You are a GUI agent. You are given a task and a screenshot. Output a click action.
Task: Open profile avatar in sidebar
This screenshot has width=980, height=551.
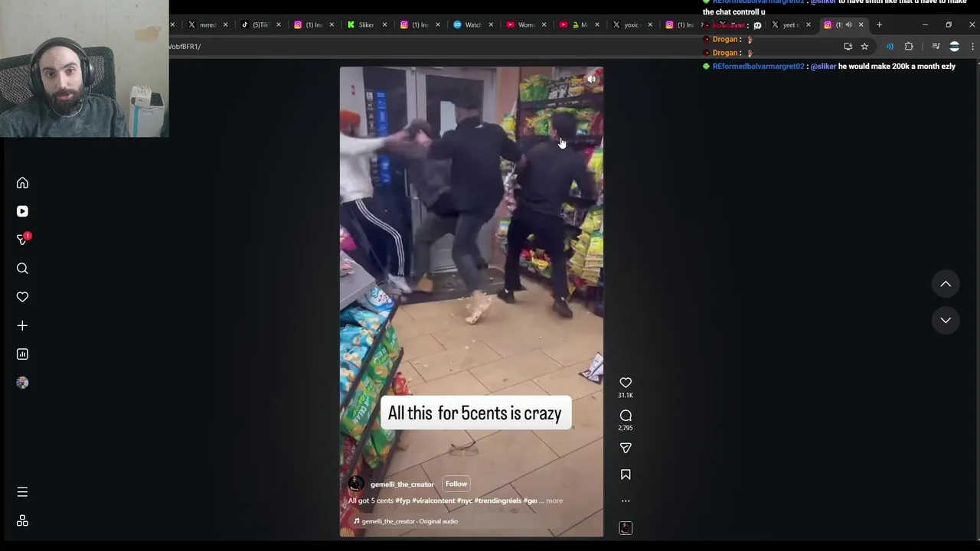(x=22, y=383)
